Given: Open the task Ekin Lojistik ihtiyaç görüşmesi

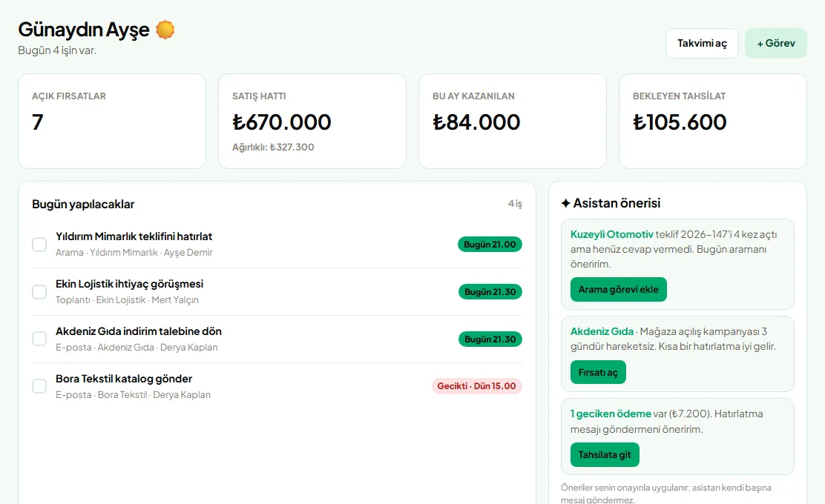Looking at the screenshot, I should 129,284.
